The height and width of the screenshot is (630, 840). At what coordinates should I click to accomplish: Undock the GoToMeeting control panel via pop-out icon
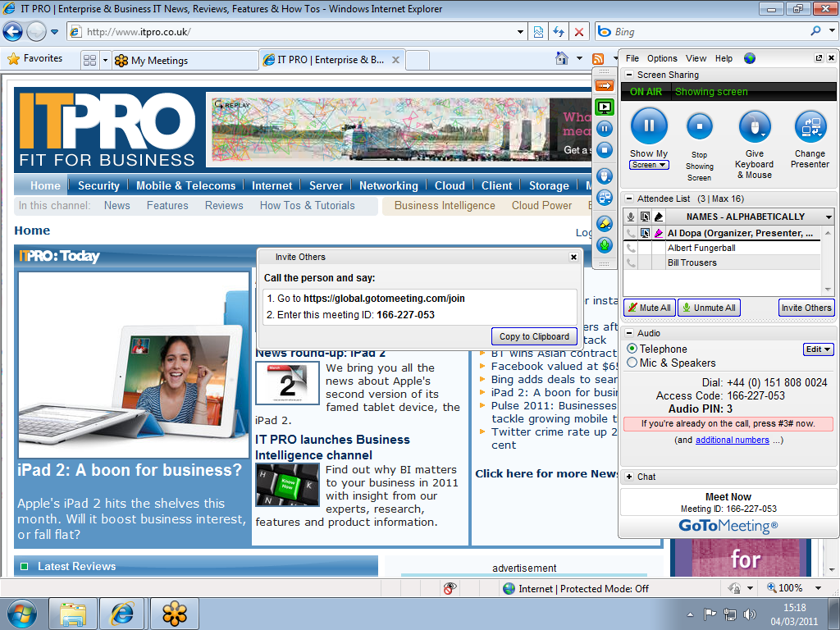click(x=819, y=58)
